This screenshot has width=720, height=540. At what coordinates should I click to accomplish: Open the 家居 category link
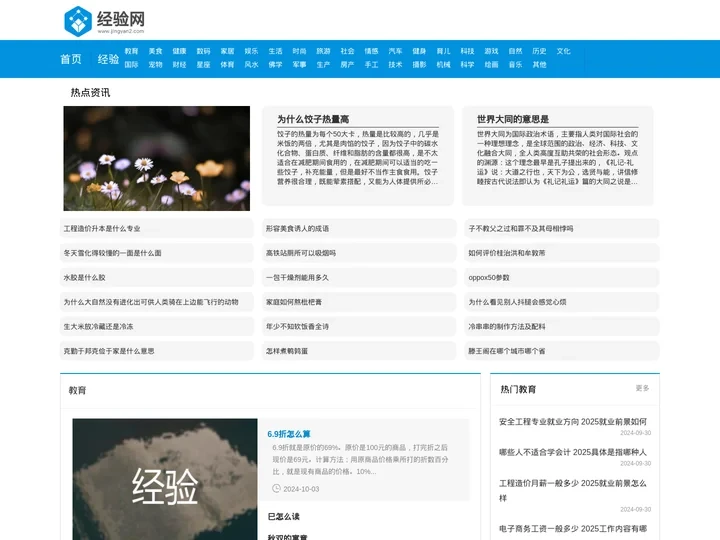click(227, 51)
